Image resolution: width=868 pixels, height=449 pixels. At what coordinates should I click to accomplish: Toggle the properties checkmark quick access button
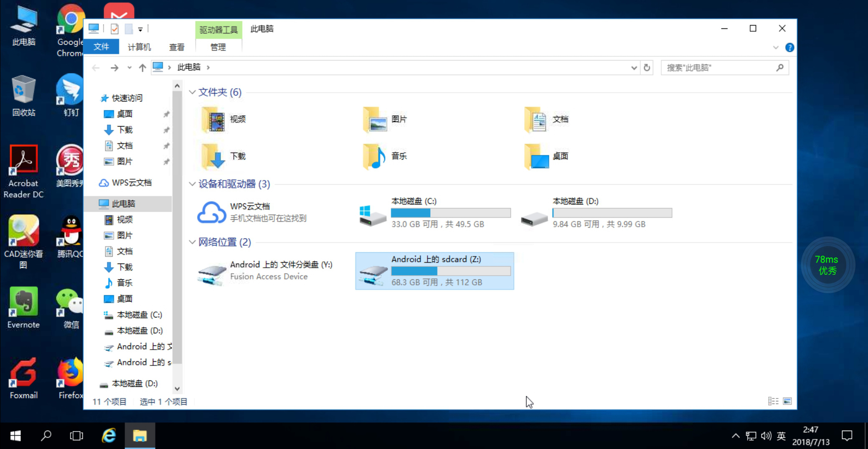[x=114, y=29]
